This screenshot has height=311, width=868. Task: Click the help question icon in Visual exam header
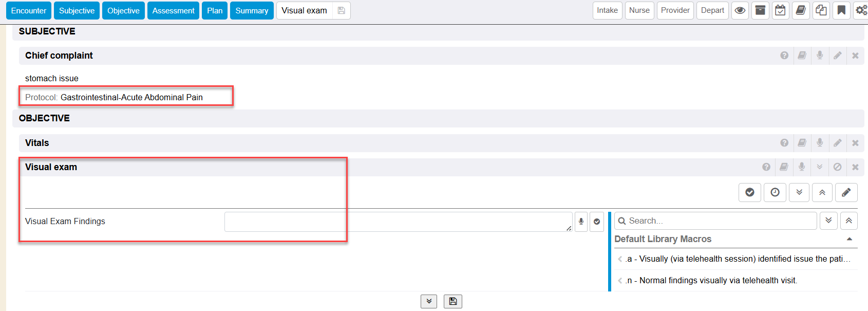766,167
